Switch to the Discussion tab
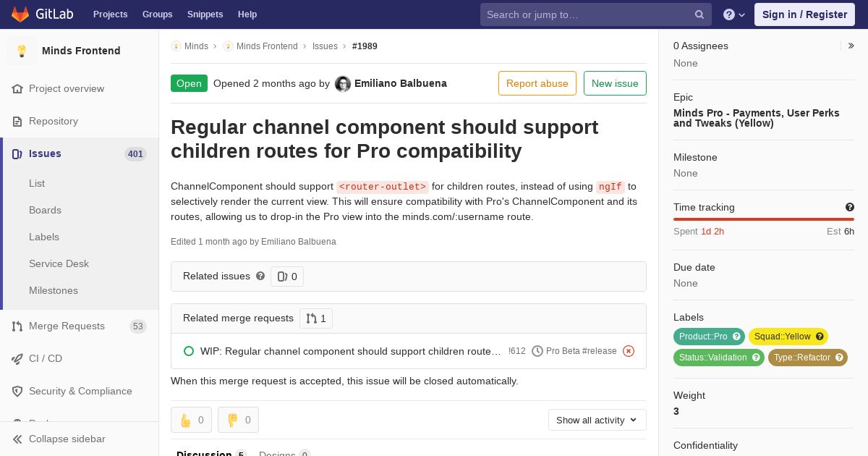 pyautogui.click(x=212, y=453)
